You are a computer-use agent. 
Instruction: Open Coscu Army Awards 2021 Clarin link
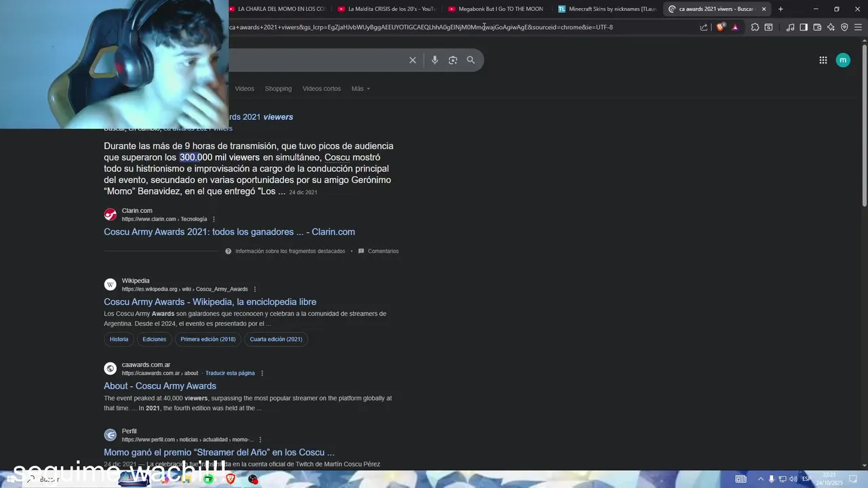tap(229, 232)
